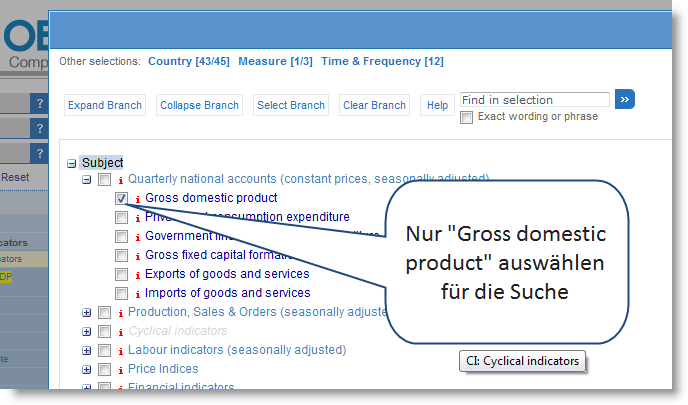688x405 pixels.
Task: Expand the Labour indicators branch
Action: click(87, 350)
